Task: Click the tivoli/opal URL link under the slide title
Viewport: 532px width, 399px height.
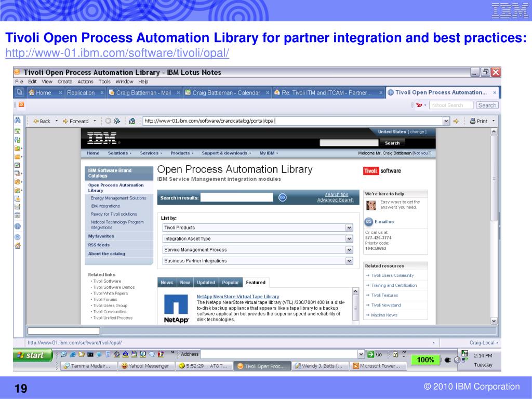Action: click(117, 53)
